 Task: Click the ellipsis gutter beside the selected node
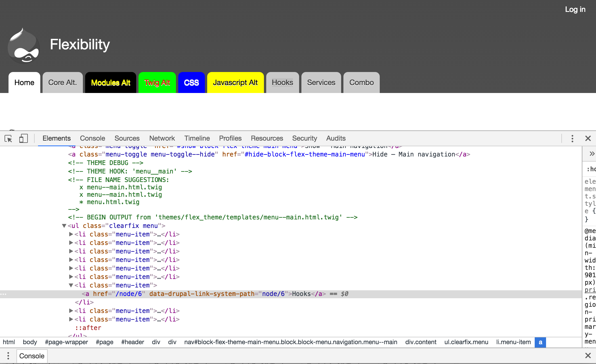3,294
